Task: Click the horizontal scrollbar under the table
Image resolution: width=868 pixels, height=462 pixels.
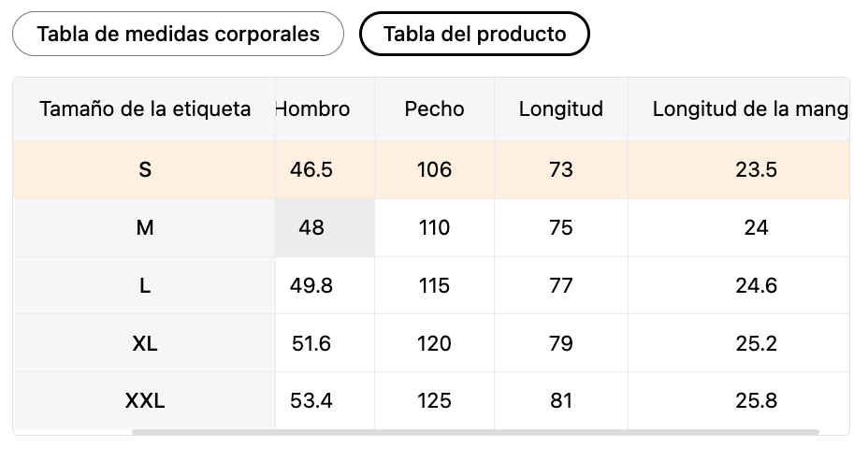Action: point(475,431)
